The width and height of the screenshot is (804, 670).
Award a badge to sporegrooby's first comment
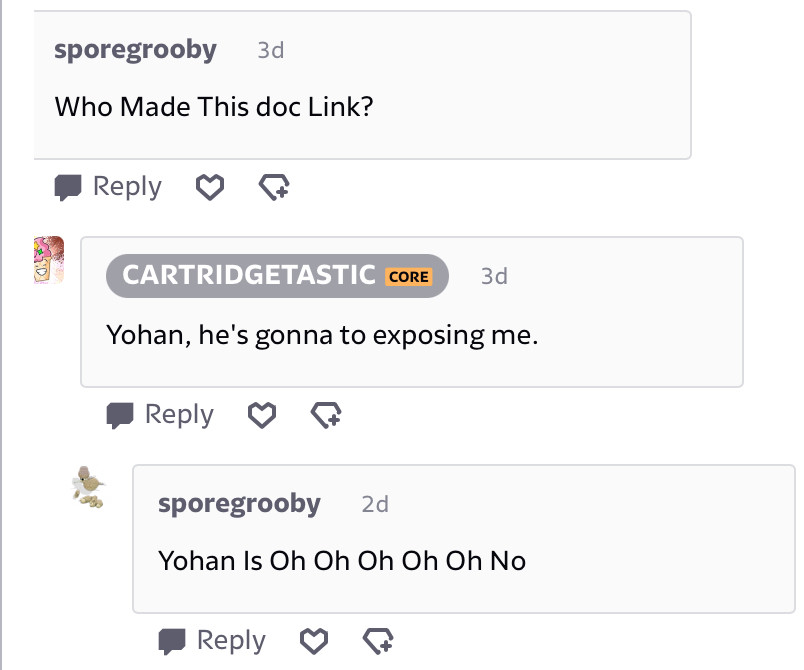click(274, 187)
